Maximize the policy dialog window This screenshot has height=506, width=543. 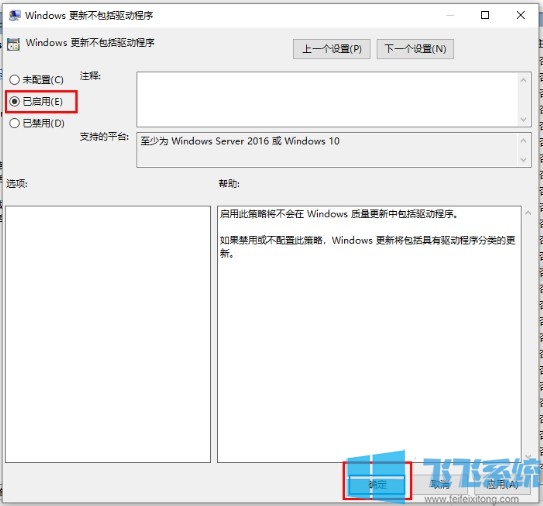(x=485, y=15)
